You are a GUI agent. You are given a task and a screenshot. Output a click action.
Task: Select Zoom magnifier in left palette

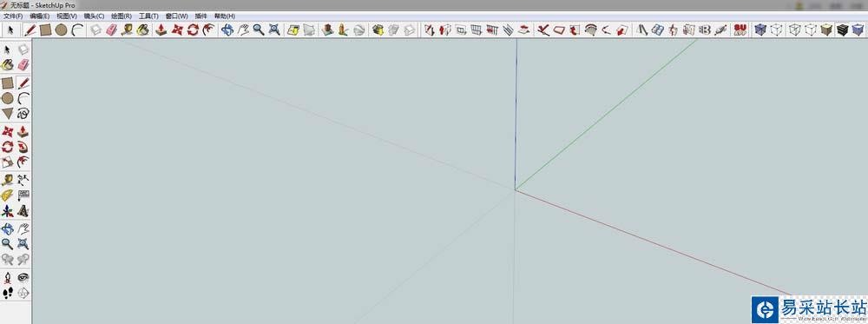tap(7, 244)
